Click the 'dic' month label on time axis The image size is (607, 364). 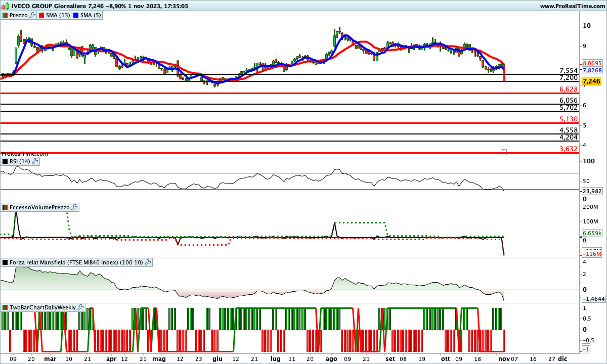pos(562,358)
